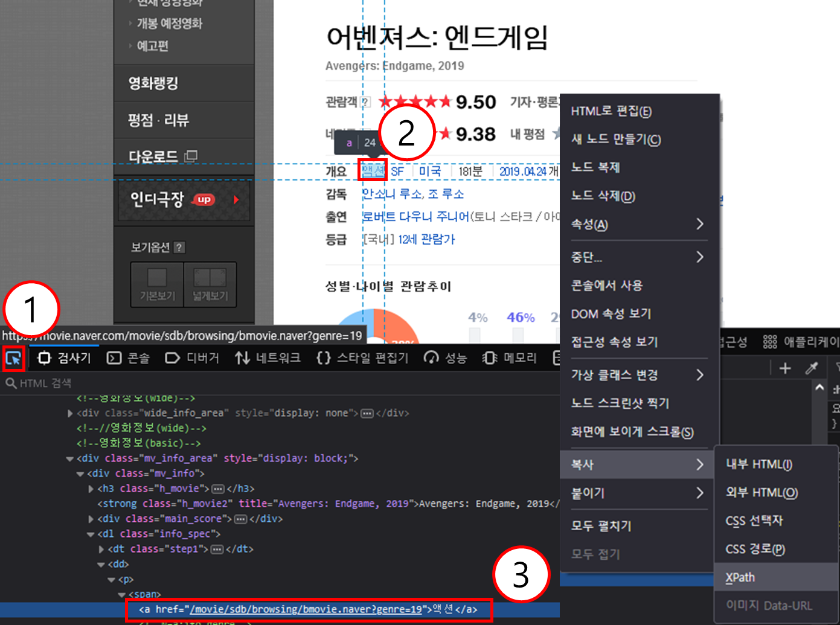
Task: Select the eyedropper color picker icon
Action: (812, 368)
